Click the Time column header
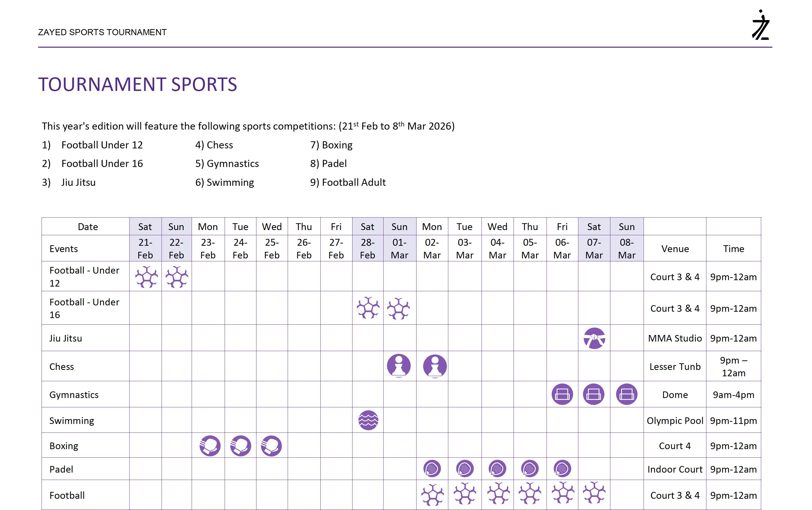812x510 pixels. click(x=734, y=249)
